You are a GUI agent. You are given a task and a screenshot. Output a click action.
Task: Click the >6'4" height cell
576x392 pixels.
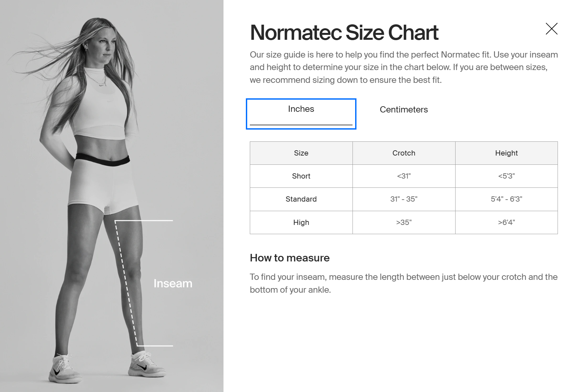tap(506, 222)
